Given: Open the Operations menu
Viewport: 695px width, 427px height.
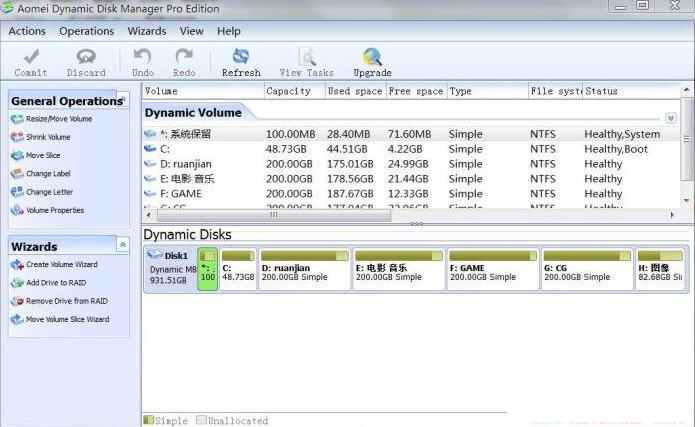Looking at the screenshot, I should 86,31.
